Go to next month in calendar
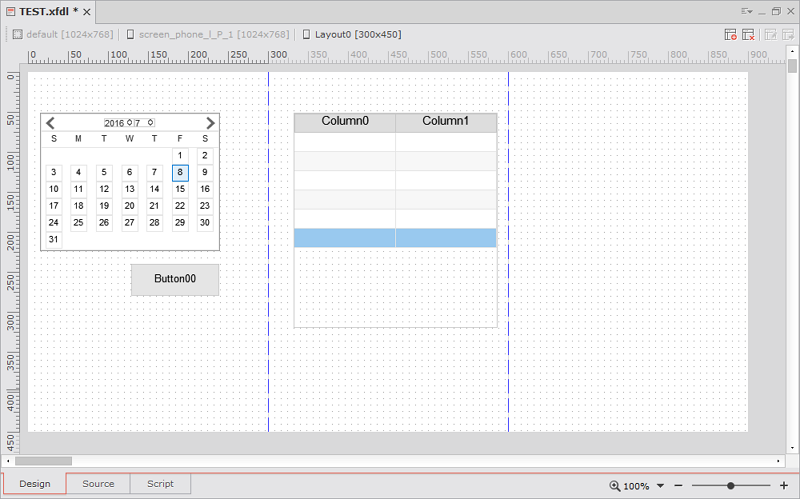Viewport: 800px width, 499px height. [x=210, y=123]
